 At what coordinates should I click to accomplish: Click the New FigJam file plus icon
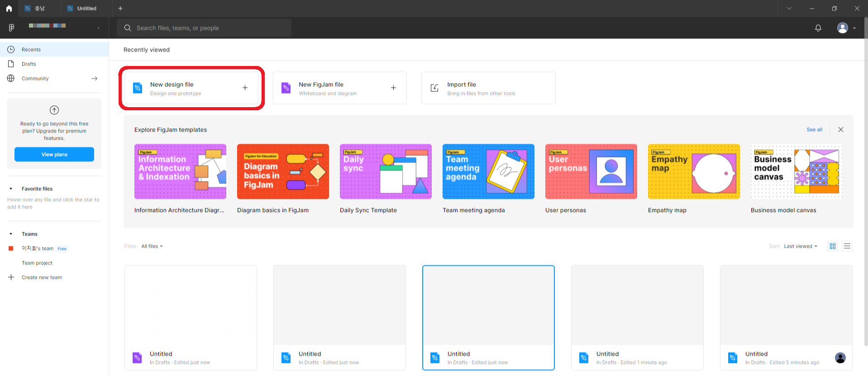click(393, 88)
